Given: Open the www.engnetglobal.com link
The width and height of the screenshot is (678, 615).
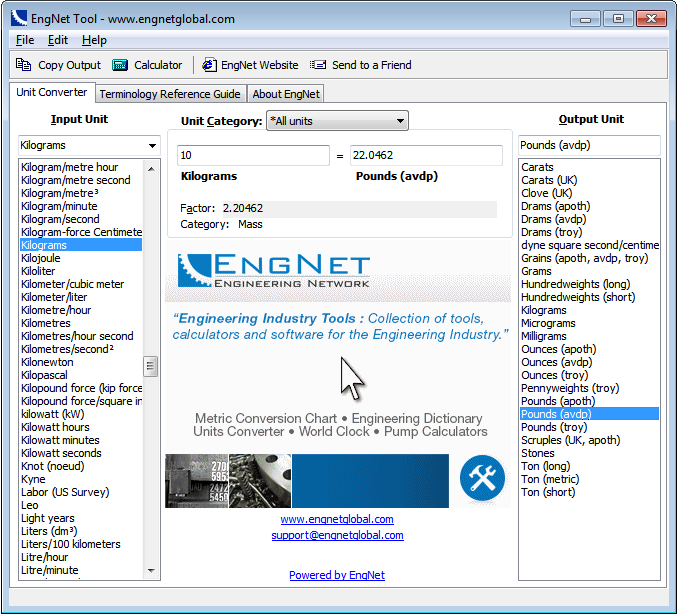Looking at the screenshot, I should click(337, 519).
